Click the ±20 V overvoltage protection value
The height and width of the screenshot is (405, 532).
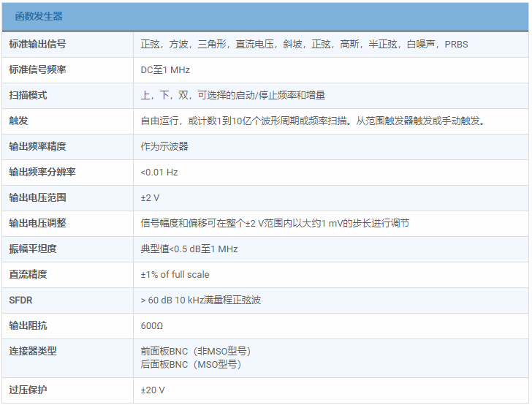pos(153,390)
